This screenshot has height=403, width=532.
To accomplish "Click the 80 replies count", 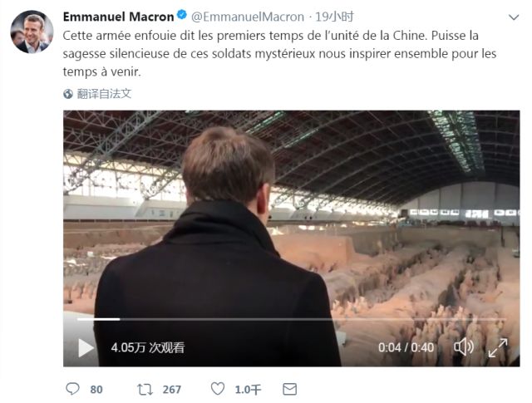I will [x=96, y=390].
